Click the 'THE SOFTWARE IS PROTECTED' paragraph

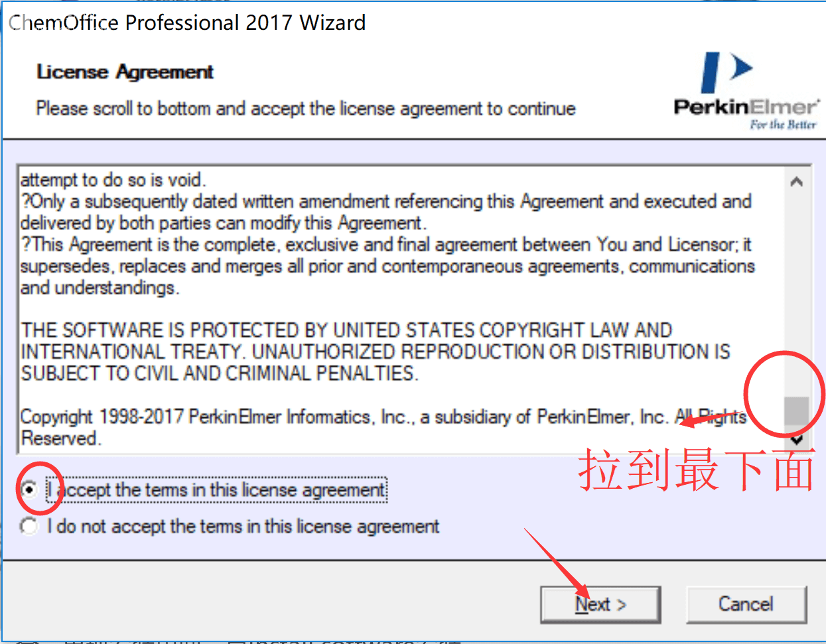[x=376, y=352]
